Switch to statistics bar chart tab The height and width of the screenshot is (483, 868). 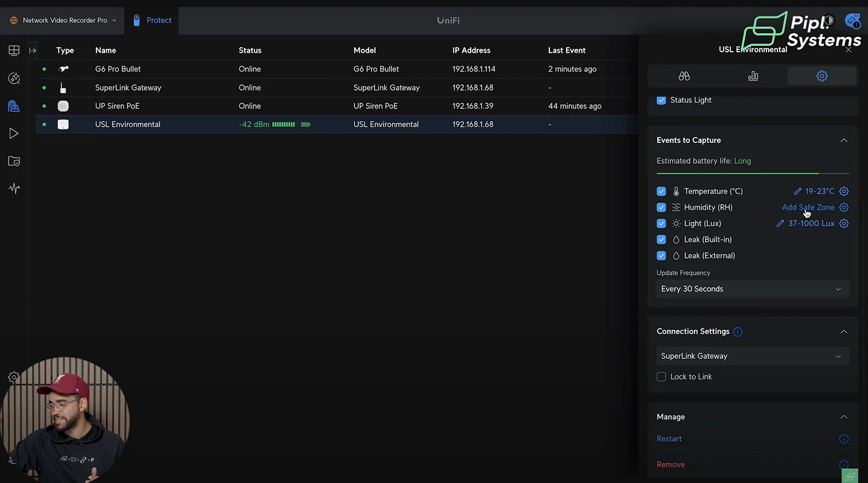click(x=753, y=76)
